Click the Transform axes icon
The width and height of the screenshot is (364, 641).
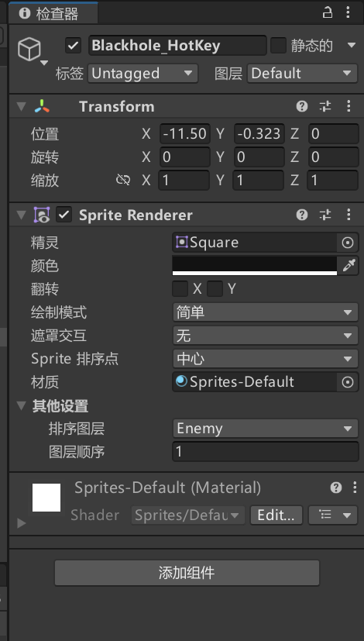coord(42,107)
